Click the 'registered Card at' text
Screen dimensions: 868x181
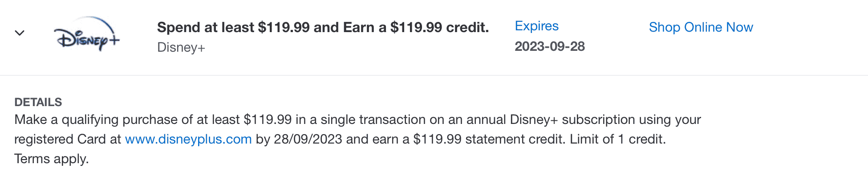pyautogui.click(x=68, y=139)
